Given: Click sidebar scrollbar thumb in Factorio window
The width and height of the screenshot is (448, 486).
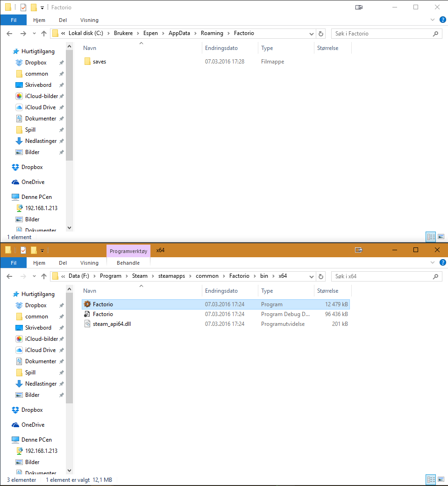Looking at the screenshot, I should [x=70, y=106].
